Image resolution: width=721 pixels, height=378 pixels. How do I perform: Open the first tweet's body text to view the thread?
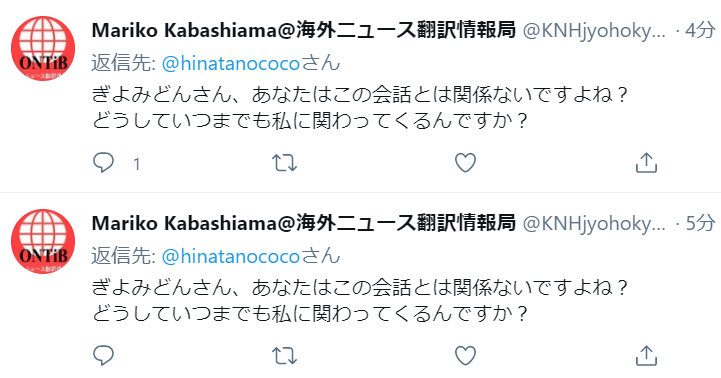tap(360, 108)
